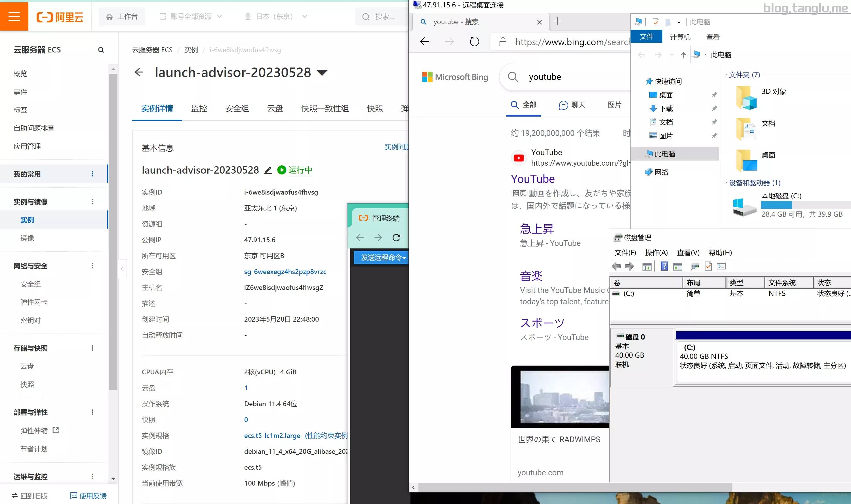Open the 操作(A) menu in Disk Management
This screenshot has width=851, height=504.
656,252
